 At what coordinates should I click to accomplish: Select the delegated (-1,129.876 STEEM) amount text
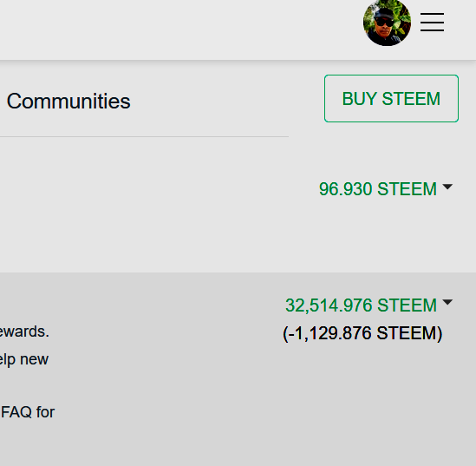point(362,333)
